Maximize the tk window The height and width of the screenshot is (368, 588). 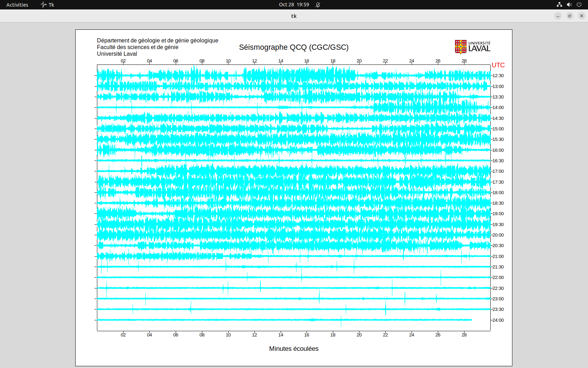coord(570,16)
